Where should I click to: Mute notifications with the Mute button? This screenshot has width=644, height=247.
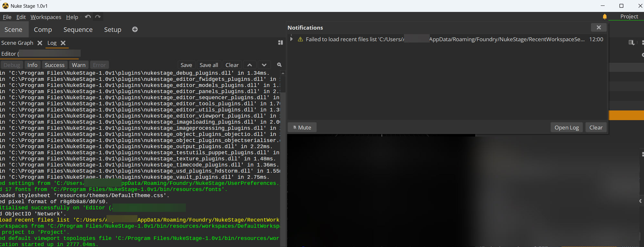click(x=302, y=128)
